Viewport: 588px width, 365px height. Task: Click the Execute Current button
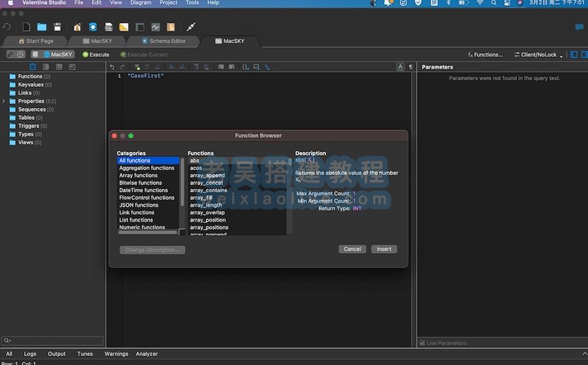[x=144, y=55]
